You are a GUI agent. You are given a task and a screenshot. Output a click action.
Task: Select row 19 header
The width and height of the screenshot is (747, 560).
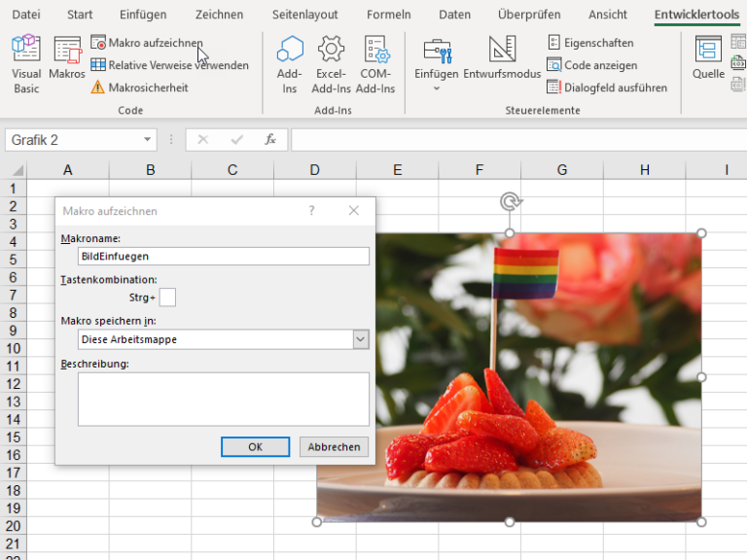pos(14,508)
